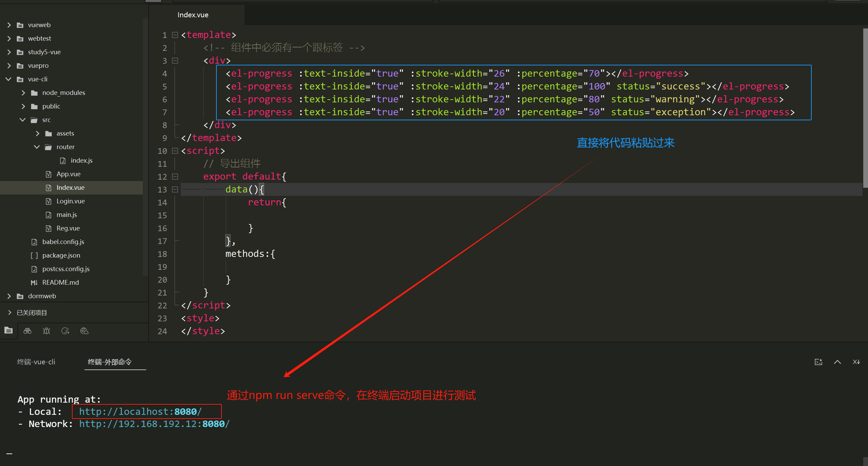Viewport: 868px width, 466px height.
Task: Collapse the template fold marker on line 1
Action: 175,35
